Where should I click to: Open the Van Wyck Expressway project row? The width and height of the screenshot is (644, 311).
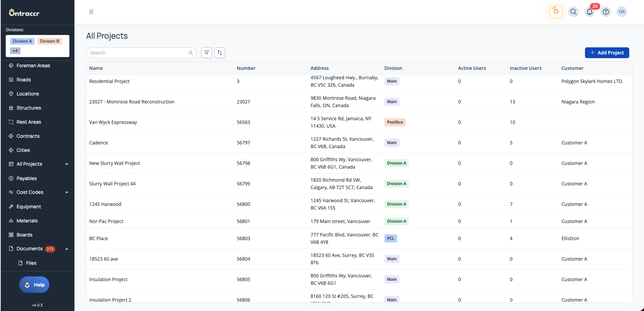[113, 122]
